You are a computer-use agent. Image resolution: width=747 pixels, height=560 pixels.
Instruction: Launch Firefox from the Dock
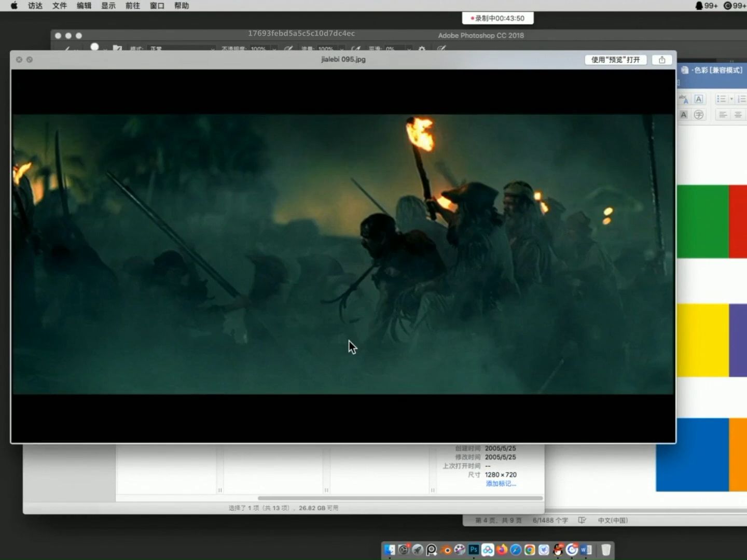pyautogui.click(x=502, y=550)
